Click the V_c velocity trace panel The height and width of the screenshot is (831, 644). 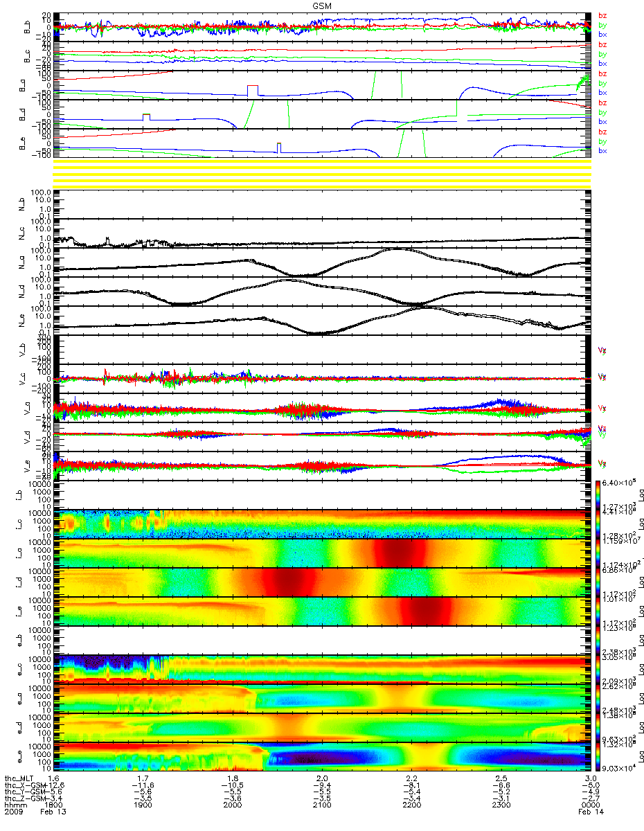point(323,379)
